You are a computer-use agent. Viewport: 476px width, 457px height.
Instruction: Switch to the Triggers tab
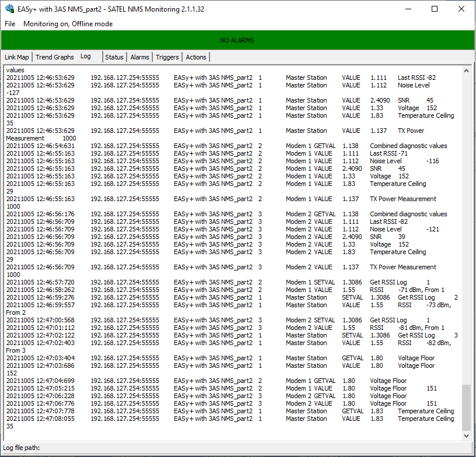click(x=167, y=57)
